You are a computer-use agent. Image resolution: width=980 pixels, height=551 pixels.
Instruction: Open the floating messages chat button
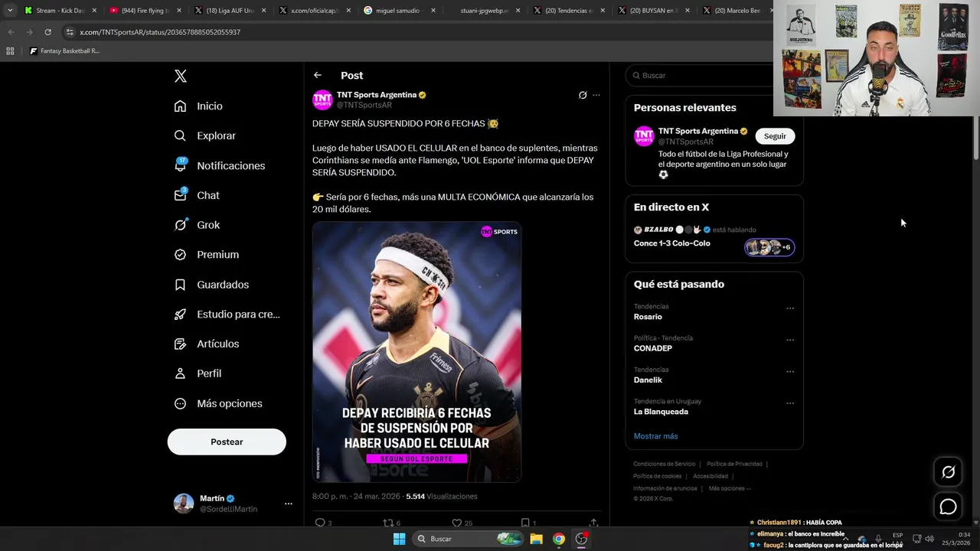pos(948,507)
